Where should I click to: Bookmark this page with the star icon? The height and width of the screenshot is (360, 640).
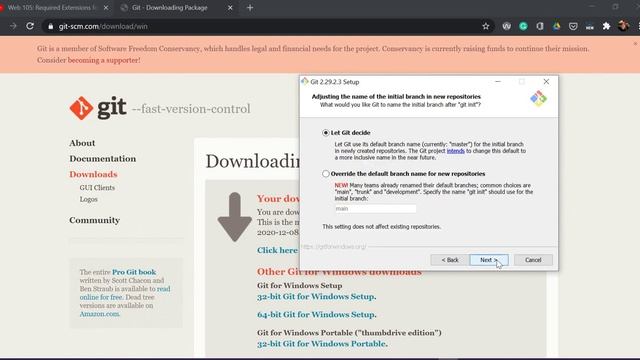tap(486, 26)
